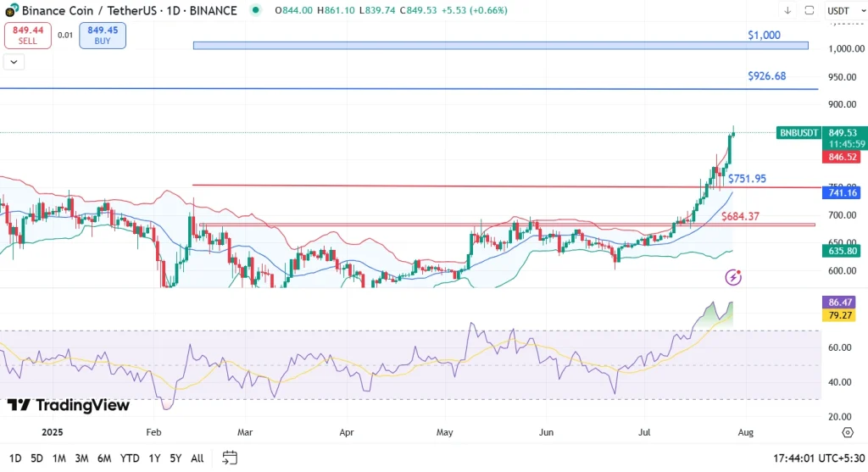
Task: Select the 1D time range
Action: tap(15, 458)
